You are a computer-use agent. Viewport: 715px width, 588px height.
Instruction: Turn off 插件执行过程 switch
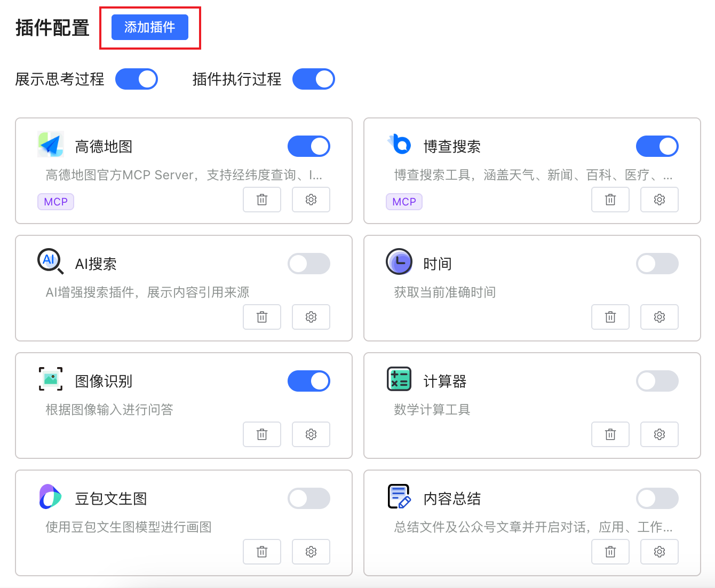tap(314, 79)
